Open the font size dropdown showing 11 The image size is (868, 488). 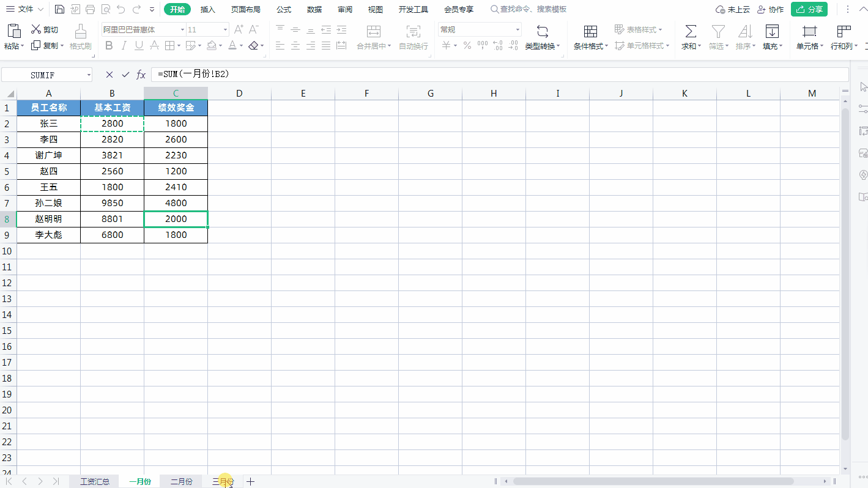pos(226,29)
